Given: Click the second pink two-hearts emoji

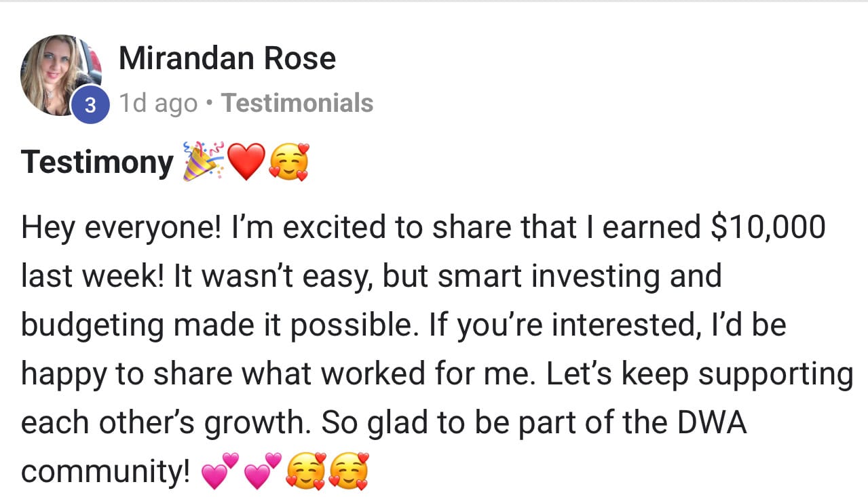Looking at the screenshot, I should coord(263,471).
